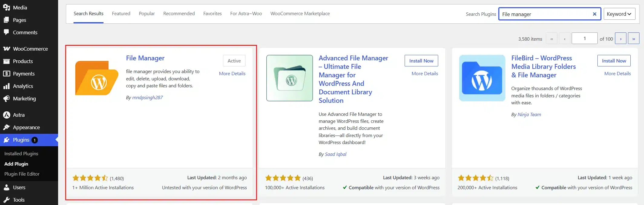Open the WooCommerce Marketplace tab
The width and height of the screenshot is (644, 205).
(x=300, y=14)
